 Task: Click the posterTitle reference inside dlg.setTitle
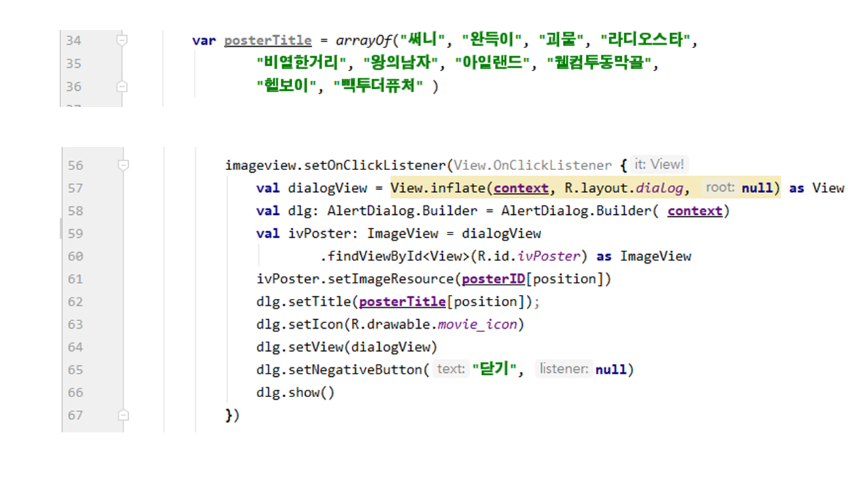tap(402, 302)
